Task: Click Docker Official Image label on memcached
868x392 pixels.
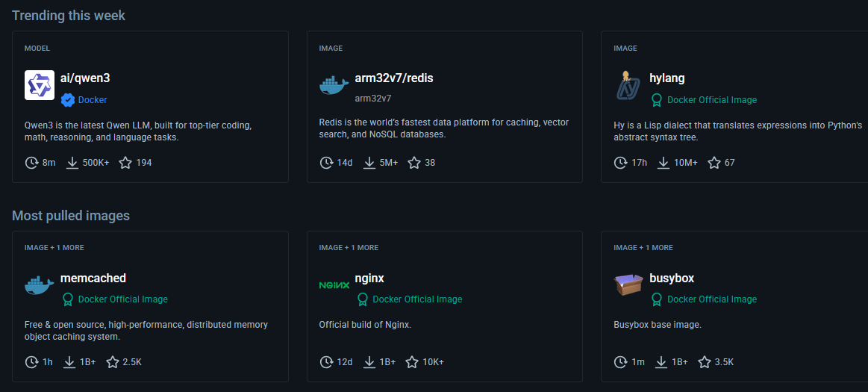Action: (123, 299)
